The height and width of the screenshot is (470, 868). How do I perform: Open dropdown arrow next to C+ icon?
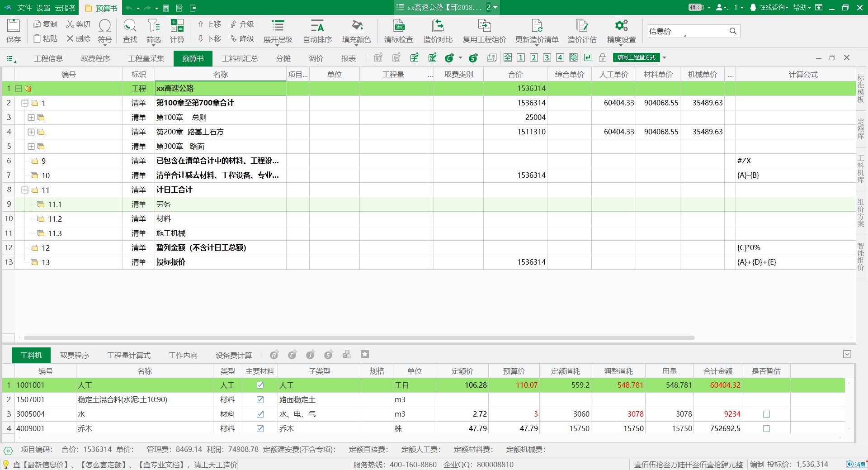(460, 57)
